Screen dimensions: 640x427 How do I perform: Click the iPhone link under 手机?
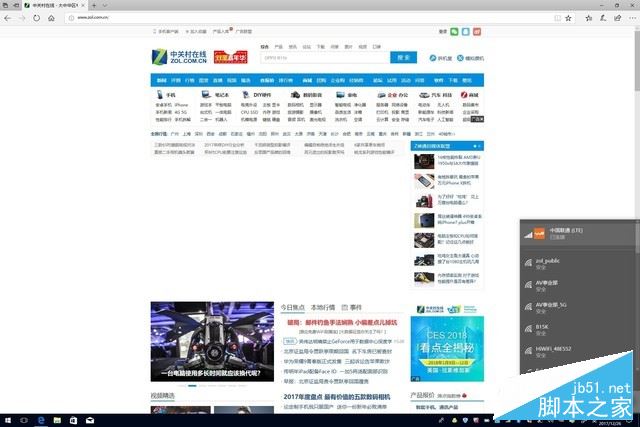[x=181, y=105]
